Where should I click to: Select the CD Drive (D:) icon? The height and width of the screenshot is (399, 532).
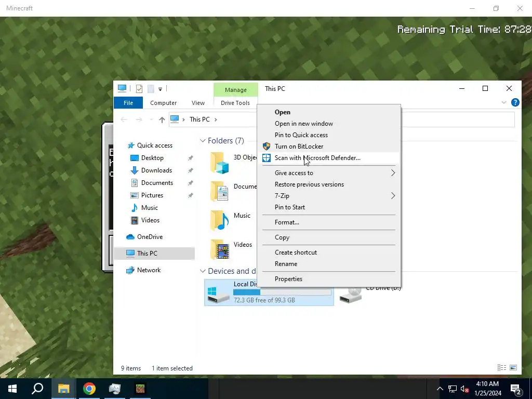(x=351, y=295)
